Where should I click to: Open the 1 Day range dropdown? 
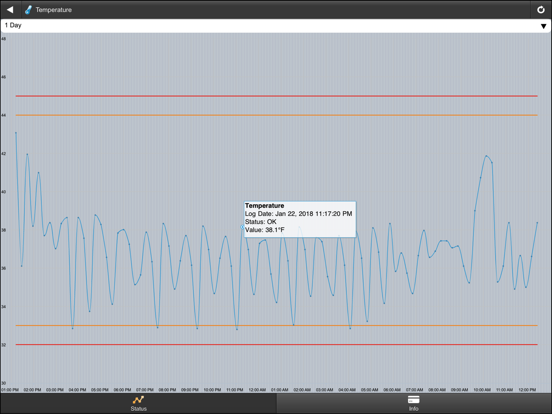(276, 26)
